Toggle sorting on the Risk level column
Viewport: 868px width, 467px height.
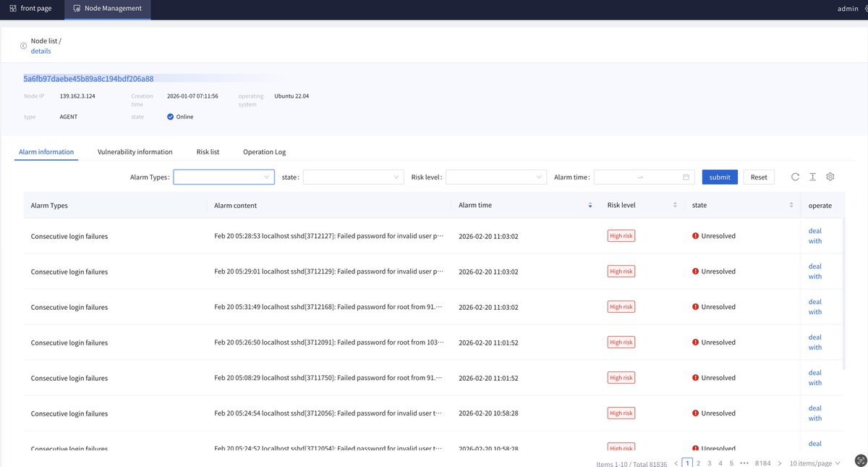pos(674,205)
